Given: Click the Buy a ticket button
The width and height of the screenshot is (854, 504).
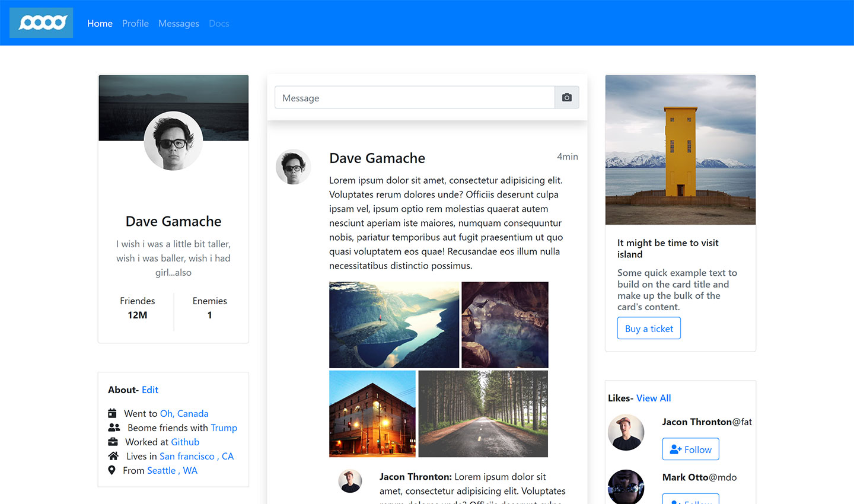Looking at the screenshot, I should (x=649, y=328).
